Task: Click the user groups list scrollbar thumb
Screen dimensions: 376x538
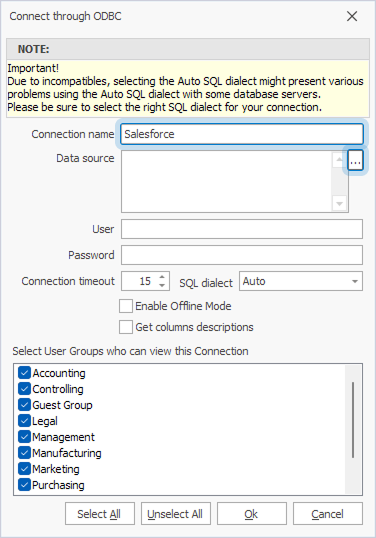Action: (353, 420)
